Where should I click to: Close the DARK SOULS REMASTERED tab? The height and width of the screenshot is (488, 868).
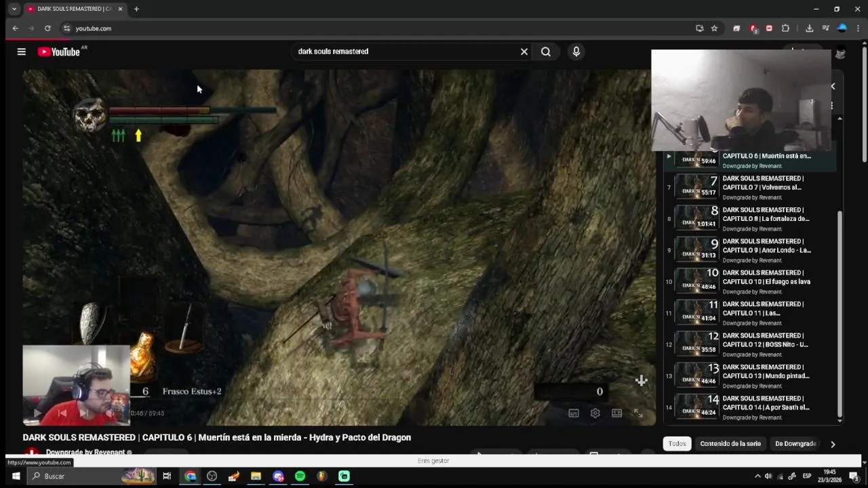(121, 9)
